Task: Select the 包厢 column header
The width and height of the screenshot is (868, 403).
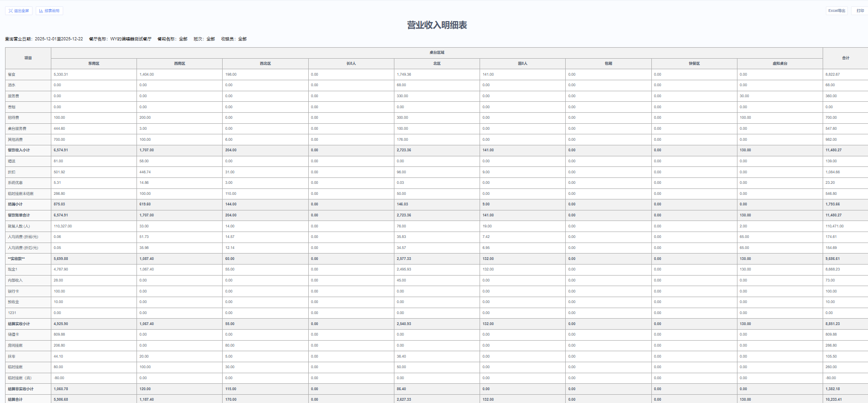Action: [608, 64]
